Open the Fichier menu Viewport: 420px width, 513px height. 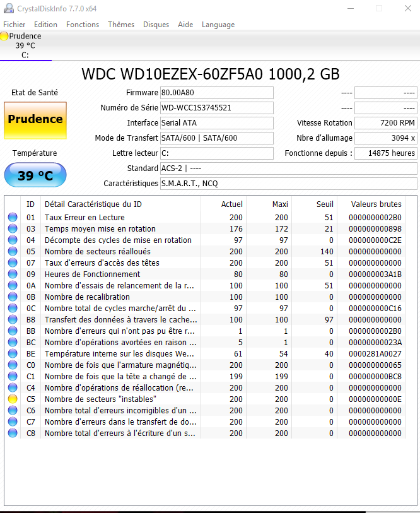coord(14,25)
